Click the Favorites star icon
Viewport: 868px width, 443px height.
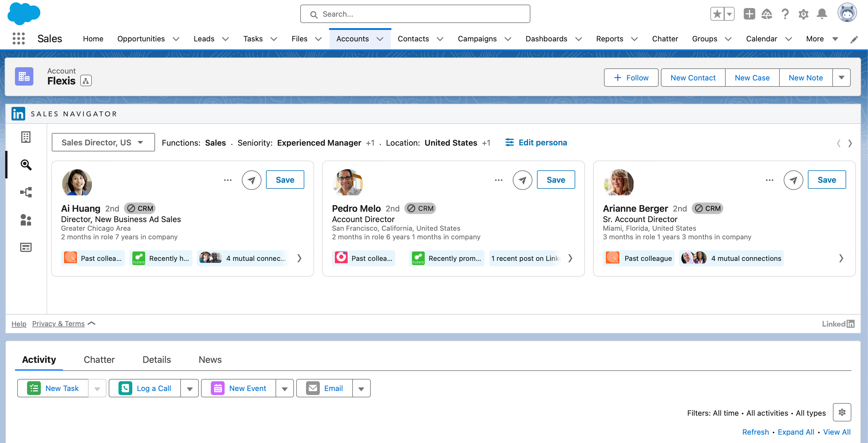[x=717, y=14]
